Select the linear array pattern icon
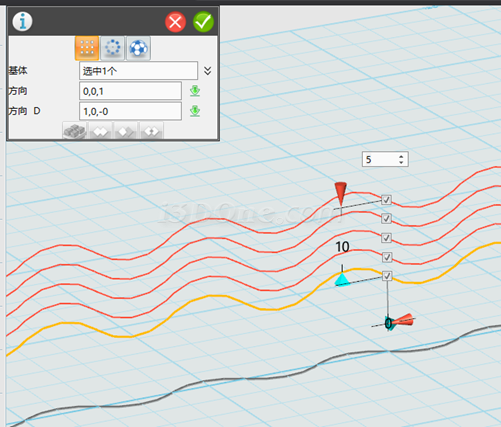The image size is (501, 427). 87,48
